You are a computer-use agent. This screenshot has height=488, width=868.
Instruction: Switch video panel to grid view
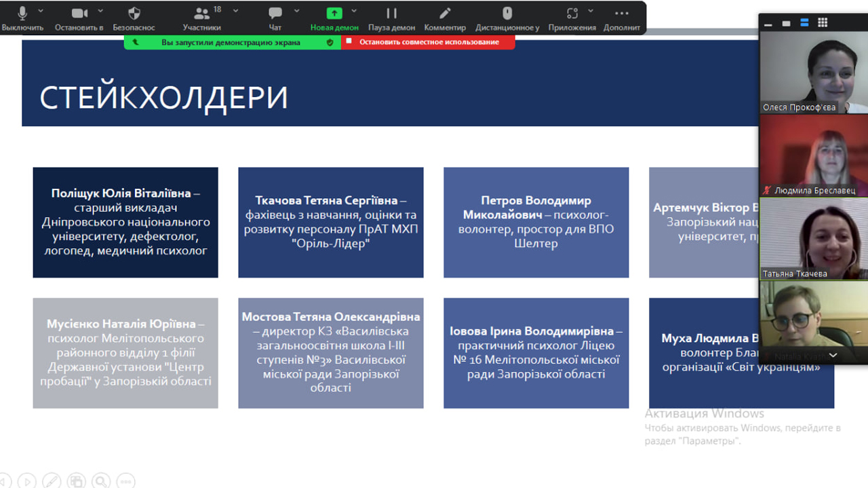tap(823, 22)
